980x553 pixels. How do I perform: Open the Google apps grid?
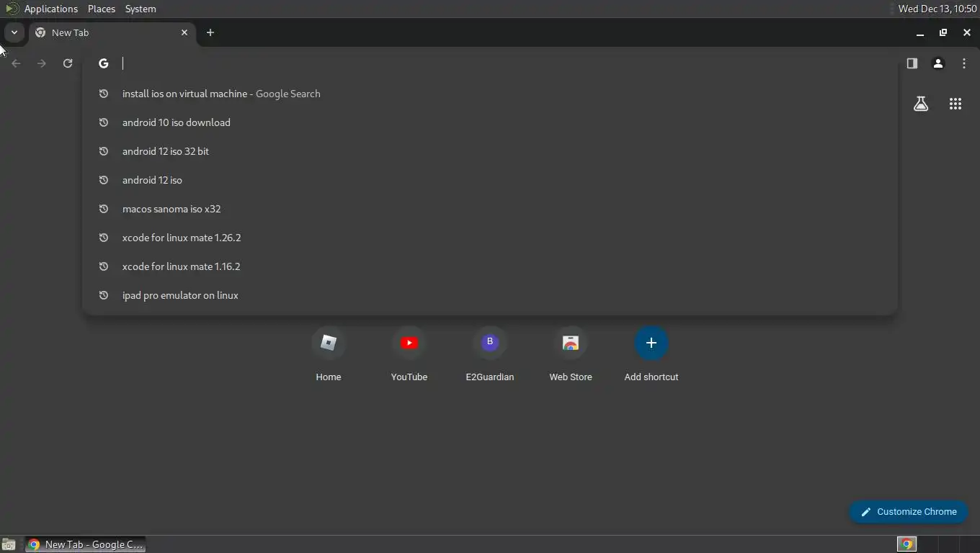pos(955,104)
